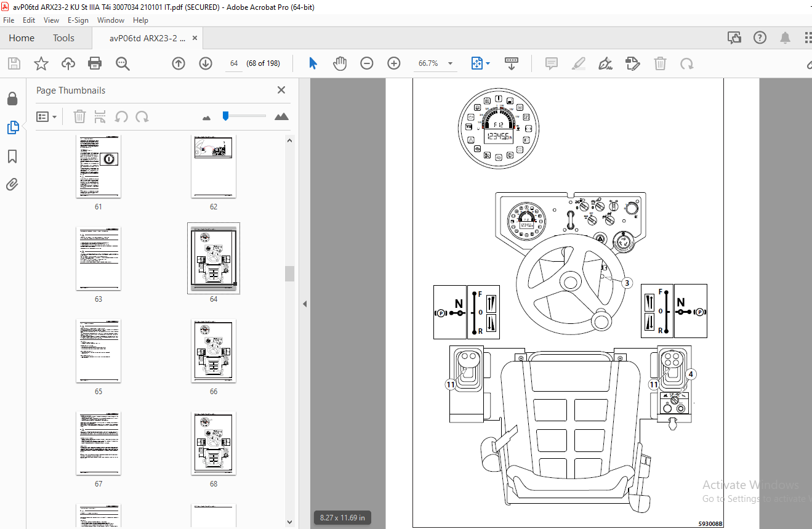Click the thumbnail panel scrollbar thumb

coord(289,274)
